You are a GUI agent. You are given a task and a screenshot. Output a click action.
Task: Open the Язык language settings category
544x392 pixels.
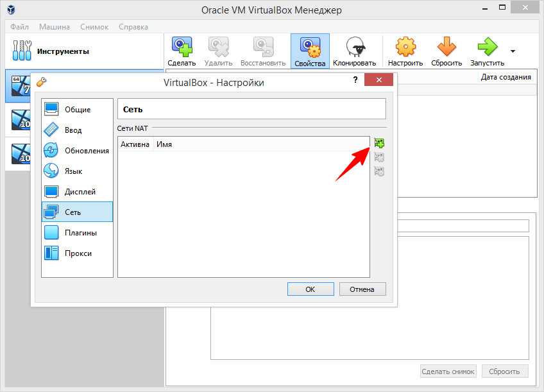pos(78,171)
